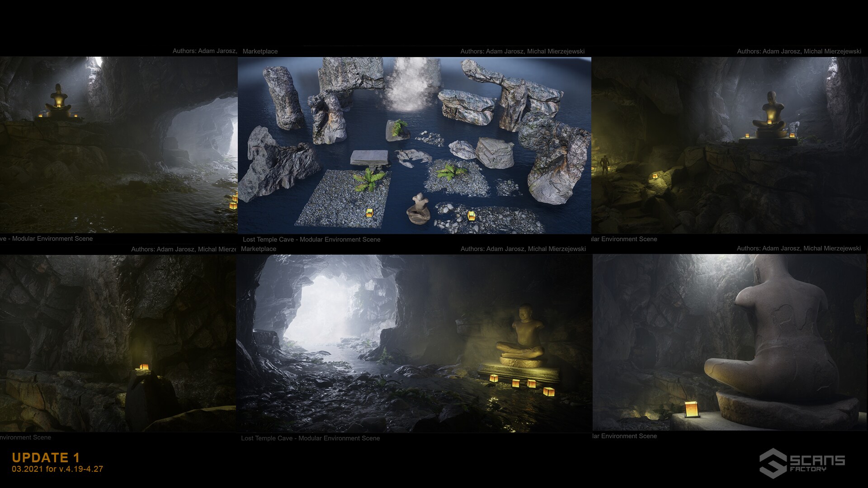Click the Scans Factory hexagon logo
868x488 pixels.
(x=773, y=463)
